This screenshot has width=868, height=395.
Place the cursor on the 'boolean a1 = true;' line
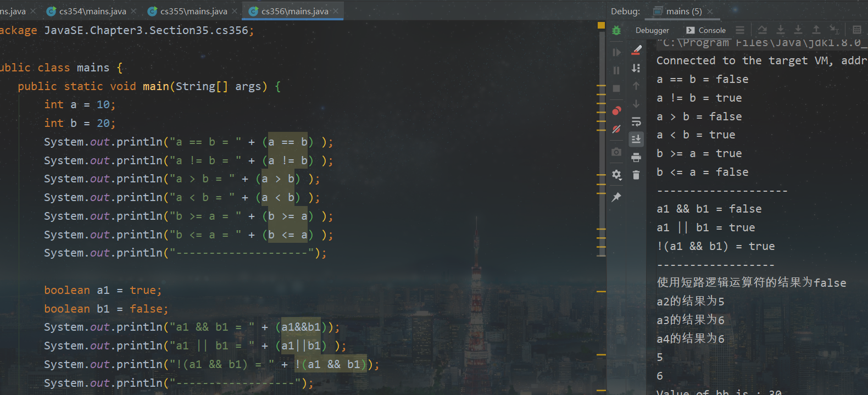103,290
